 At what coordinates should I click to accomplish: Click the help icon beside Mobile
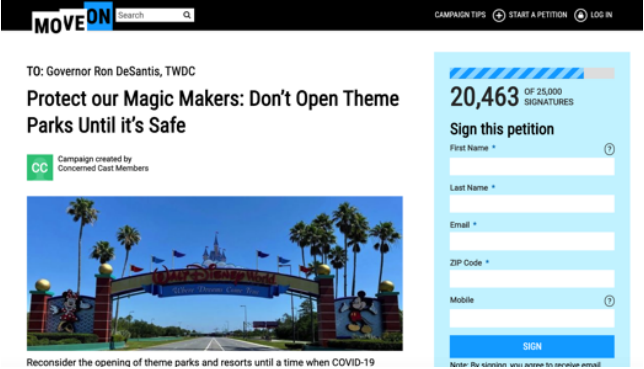tap(609, 301)
